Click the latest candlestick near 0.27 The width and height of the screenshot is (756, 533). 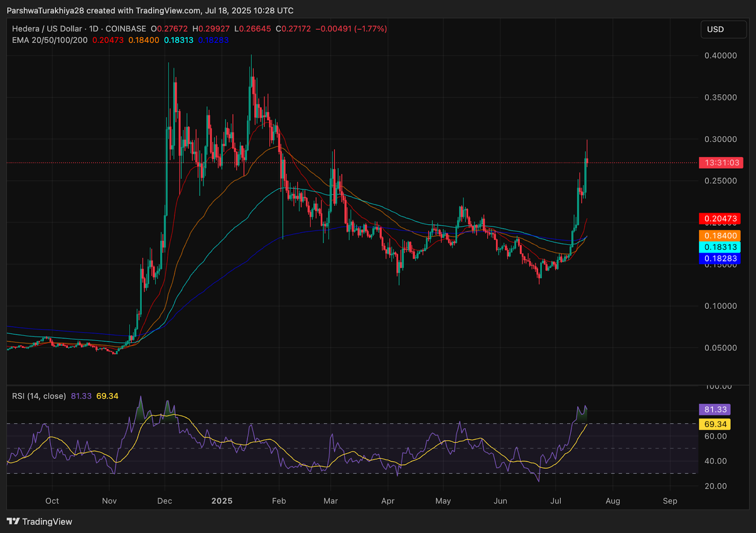586,161
